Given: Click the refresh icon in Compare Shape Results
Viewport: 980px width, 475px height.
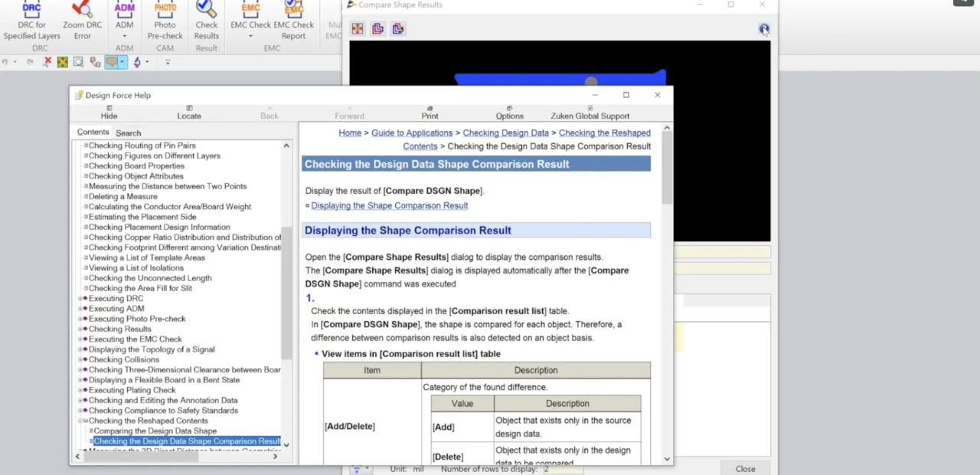Looking at the screenshot, I should tap(764, 29).
